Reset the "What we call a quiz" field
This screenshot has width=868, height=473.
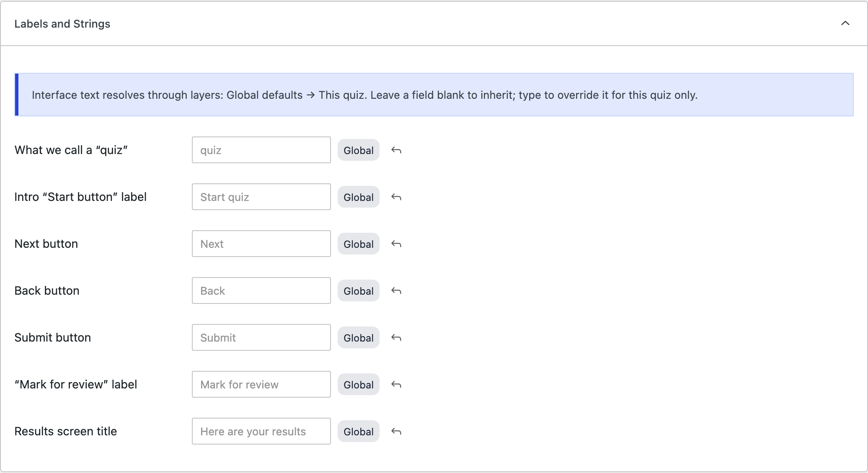[x=396, y=150]
